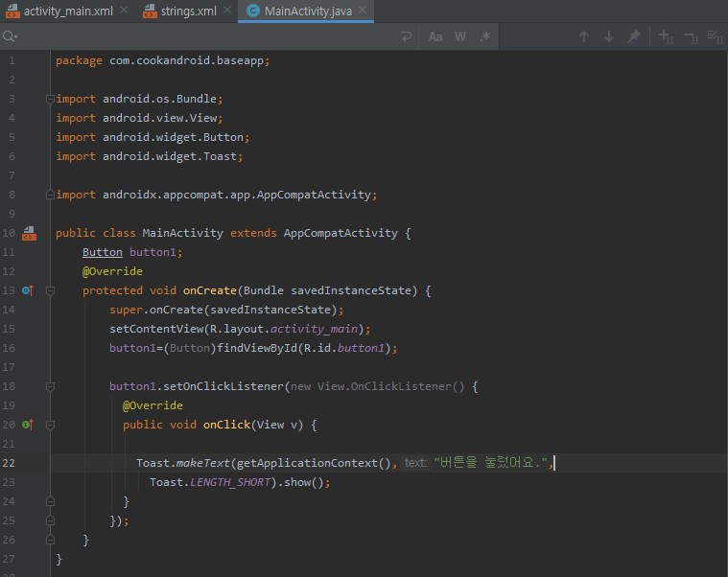Jump to next search occurrence arrow
728x577 pixels.
pos(608,36)
